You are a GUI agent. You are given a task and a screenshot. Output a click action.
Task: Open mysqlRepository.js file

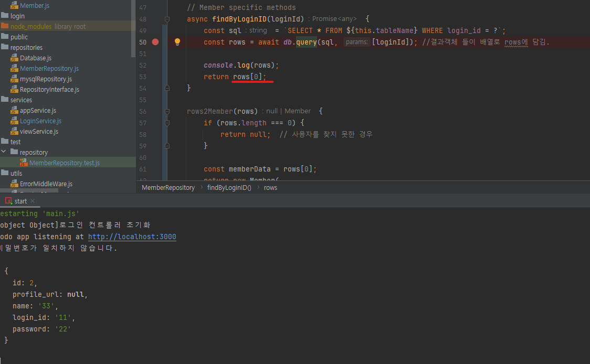(x=46, y=79)
